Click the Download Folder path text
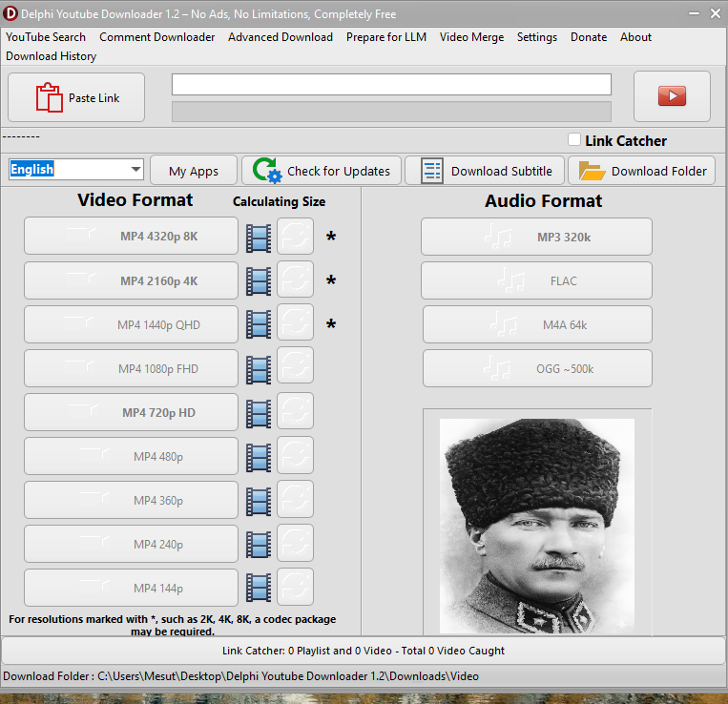 241,676
